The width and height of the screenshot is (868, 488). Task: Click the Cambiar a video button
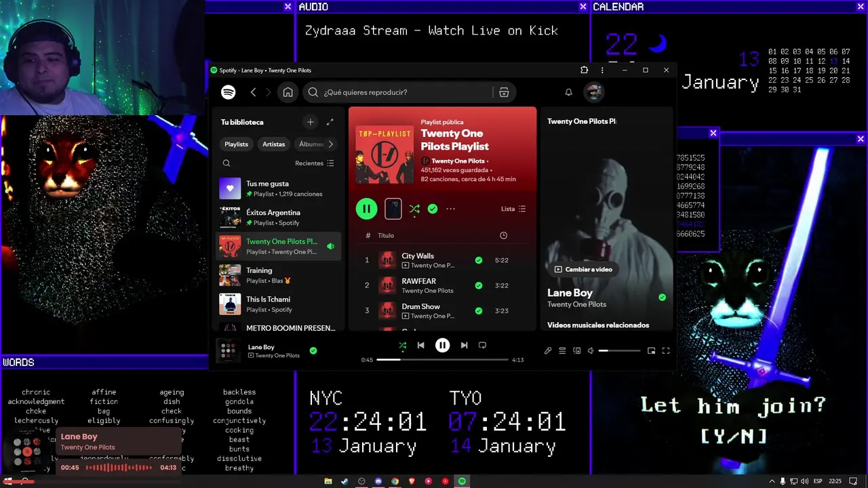583,269
